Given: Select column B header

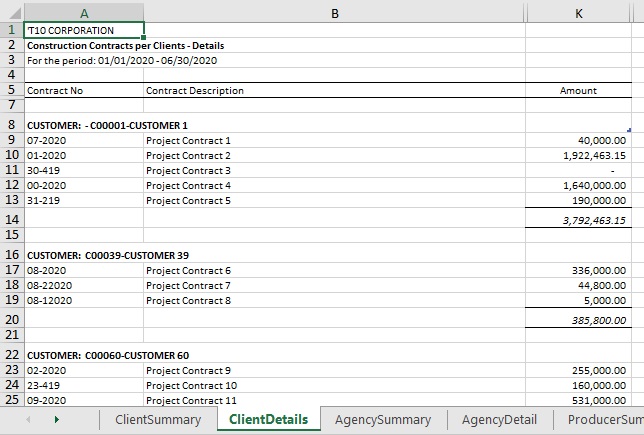Looking at the screenshot, I should tap(334, 12).
